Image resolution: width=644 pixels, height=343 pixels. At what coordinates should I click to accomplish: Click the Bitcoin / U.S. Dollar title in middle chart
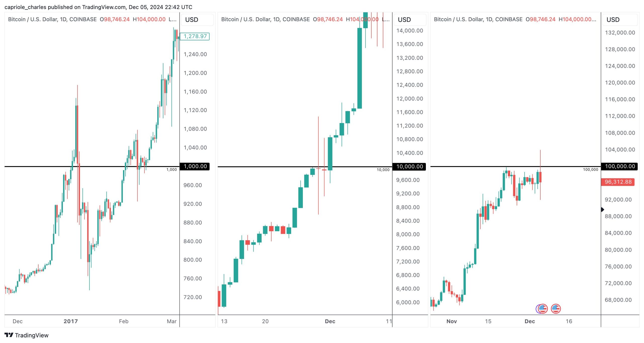265,19
